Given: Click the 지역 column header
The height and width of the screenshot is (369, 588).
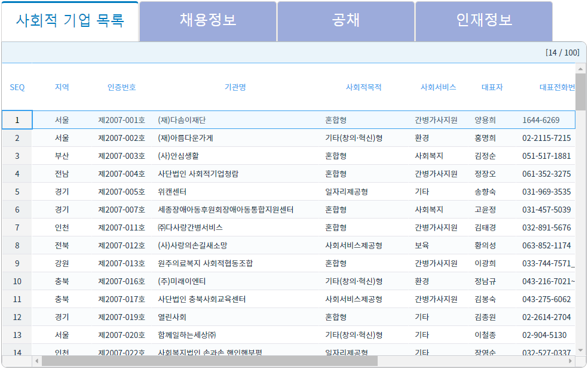Looking at the screenshot, I should pyautogui.click(x=62, y=87).
